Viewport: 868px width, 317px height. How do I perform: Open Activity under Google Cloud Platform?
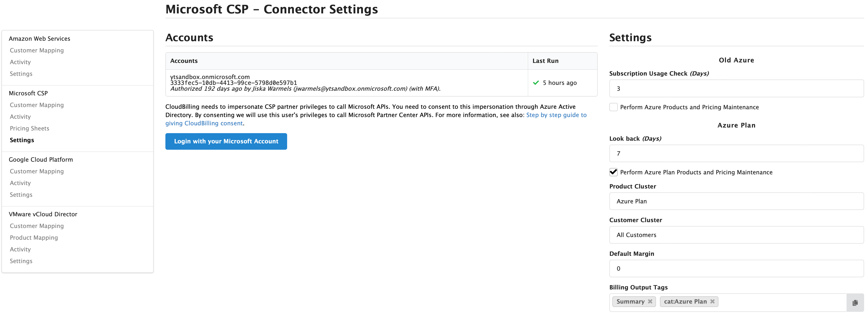(20, 183)
